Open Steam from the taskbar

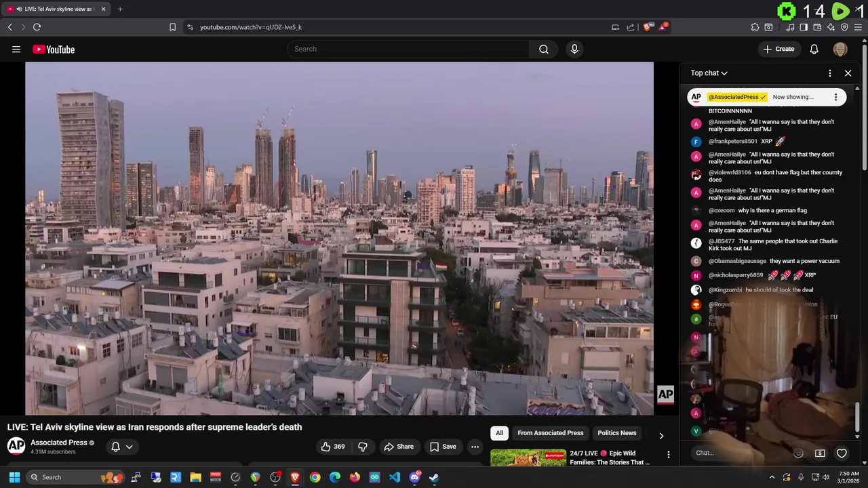click(434, 477)
